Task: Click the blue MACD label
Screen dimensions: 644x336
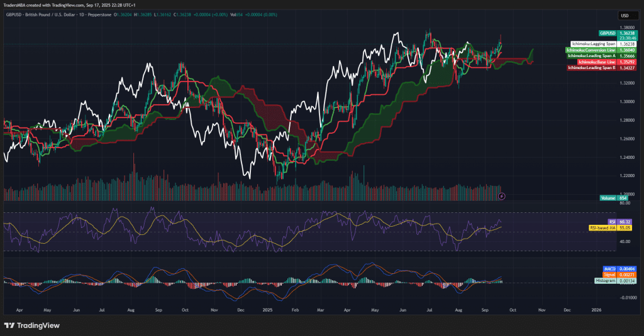Action: pyautogui.click(x=608, y=269)
